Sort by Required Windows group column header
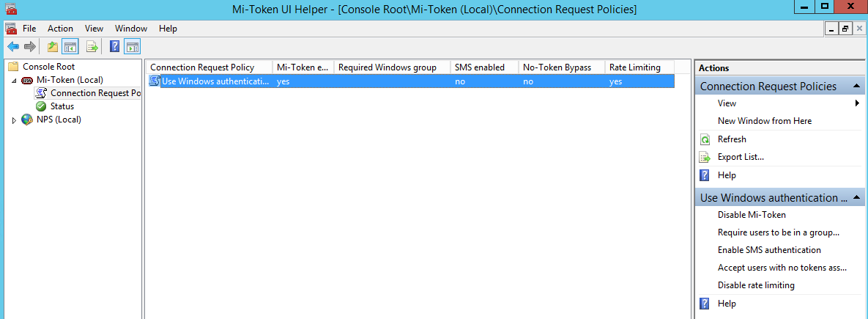The height and width of the screenshot is (319, 868). (x=392, y=67)
